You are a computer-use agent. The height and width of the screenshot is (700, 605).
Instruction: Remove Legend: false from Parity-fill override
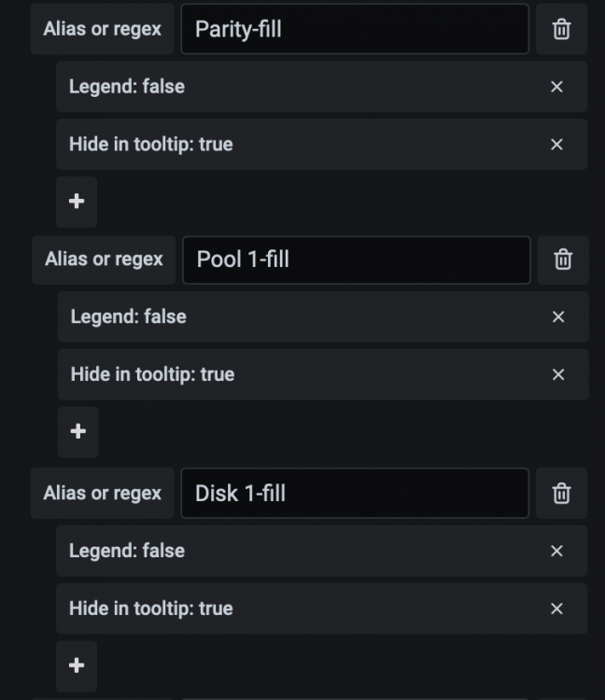pyautogui.click(x=556, y=87)
